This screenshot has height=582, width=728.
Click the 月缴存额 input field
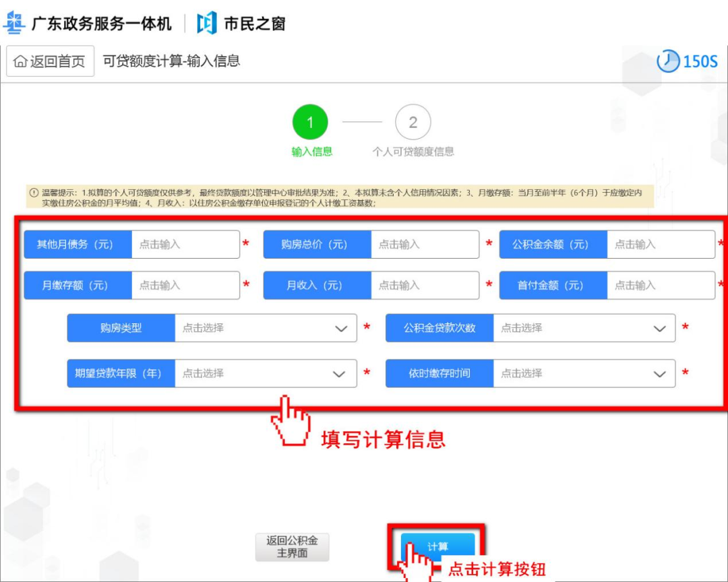[x=186, y=285]
